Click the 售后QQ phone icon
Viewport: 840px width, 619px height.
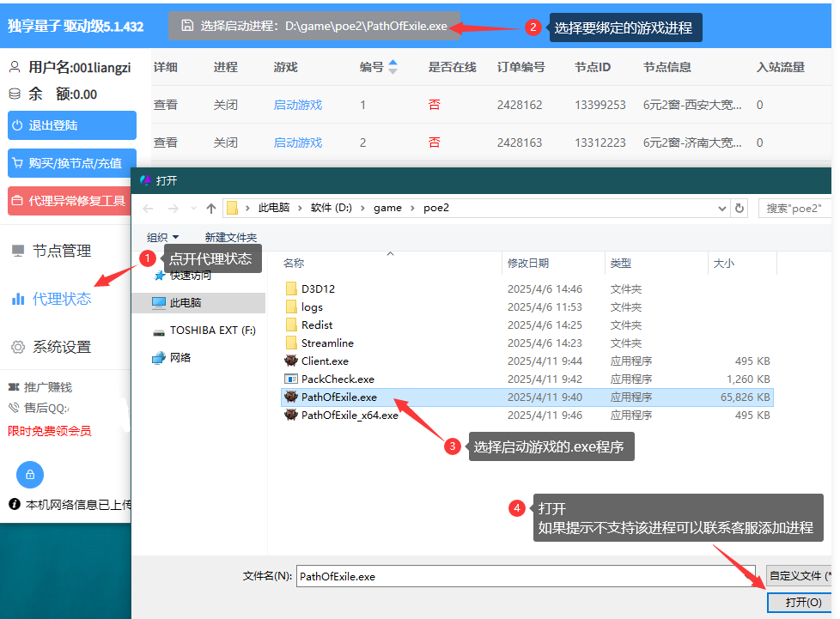14,408
